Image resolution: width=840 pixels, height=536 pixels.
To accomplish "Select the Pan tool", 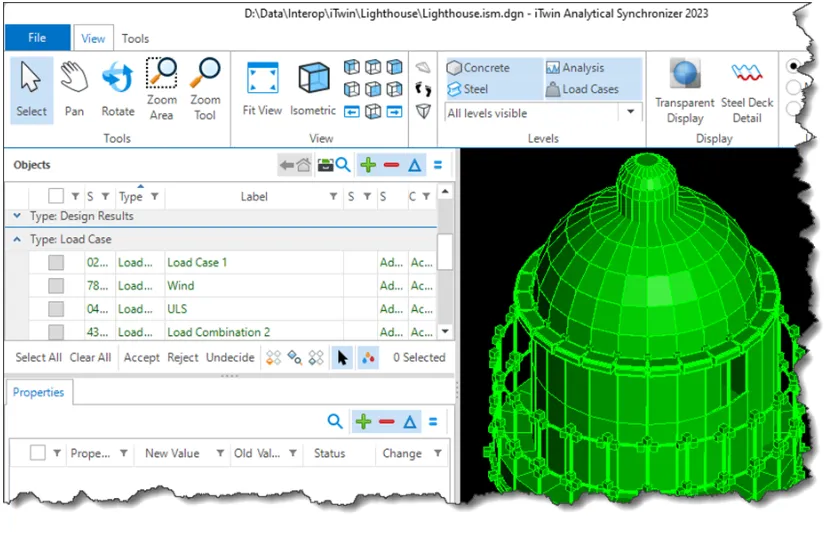I will coord(74,89).
